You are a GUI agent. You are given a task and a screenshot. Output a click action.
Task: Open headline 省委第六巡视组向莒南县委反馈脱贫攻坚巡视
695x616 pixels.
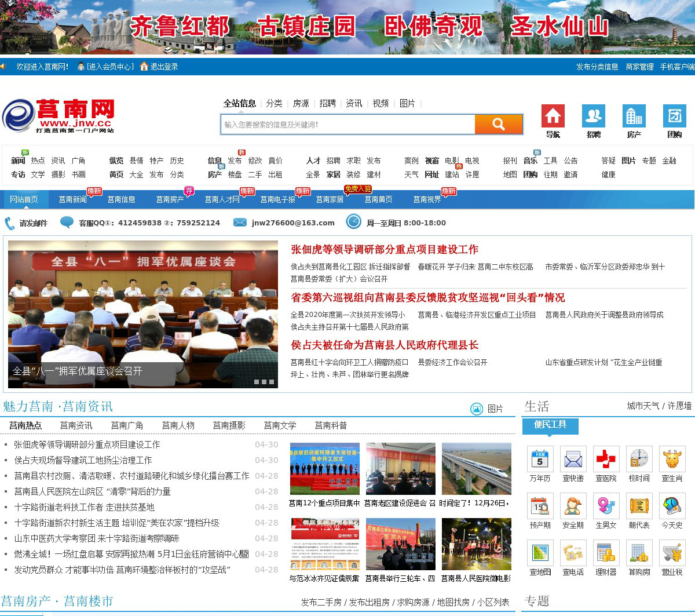click(428, 297)
